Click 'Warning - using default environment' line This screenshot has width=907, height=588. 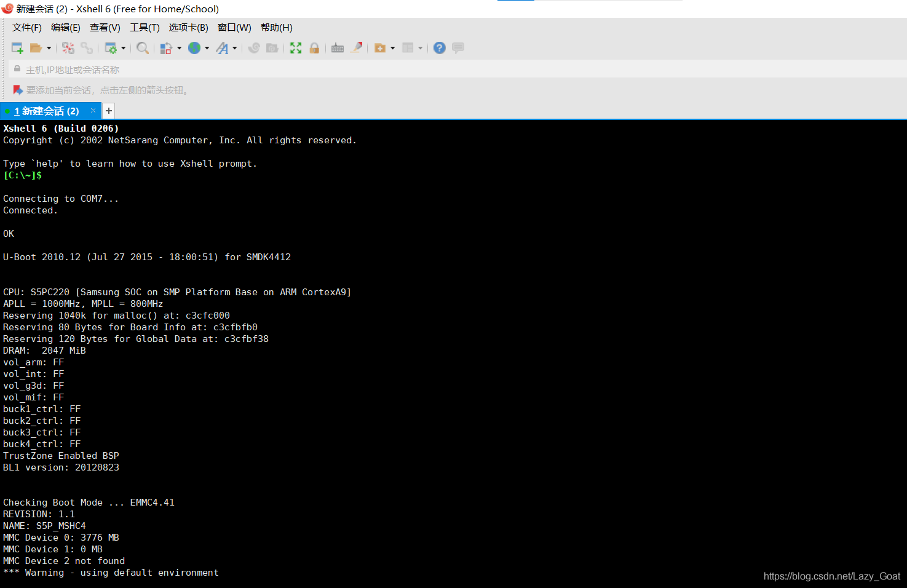(x=111, y=573)
